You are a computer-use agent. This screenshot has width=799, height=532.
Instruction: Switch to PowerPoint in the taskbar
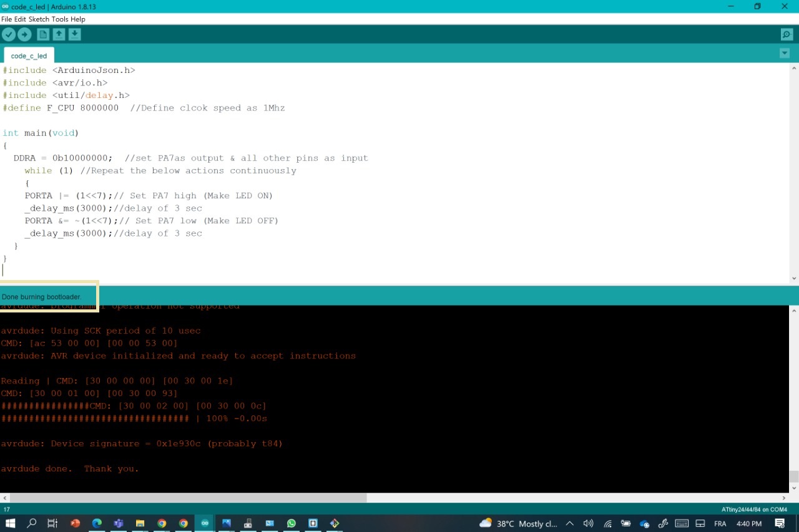pyautogui.click(x=76, y=523)
